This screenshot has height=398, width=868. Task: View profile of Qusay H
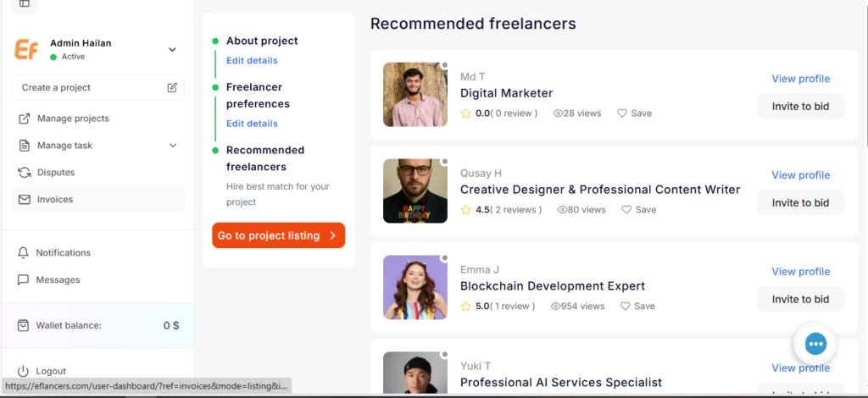[x=799, y=175]
